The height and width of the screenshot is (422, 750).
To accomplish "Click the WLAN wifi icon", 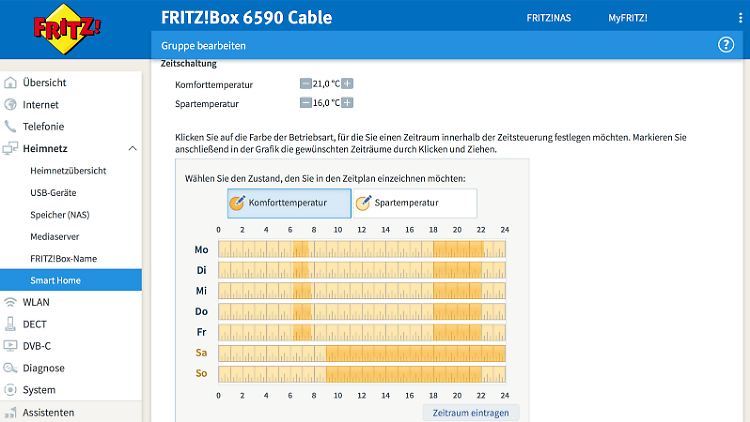I will tap(11, 302).
